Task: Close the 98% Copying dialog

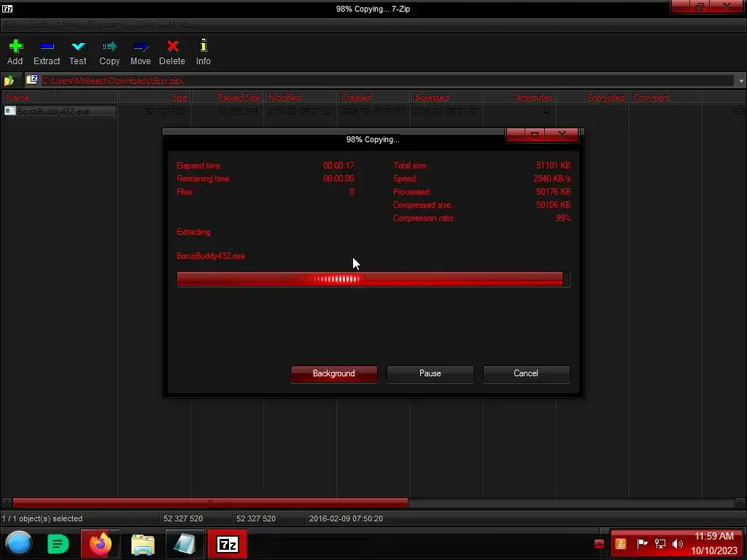Action: click(x=562, y=135)
